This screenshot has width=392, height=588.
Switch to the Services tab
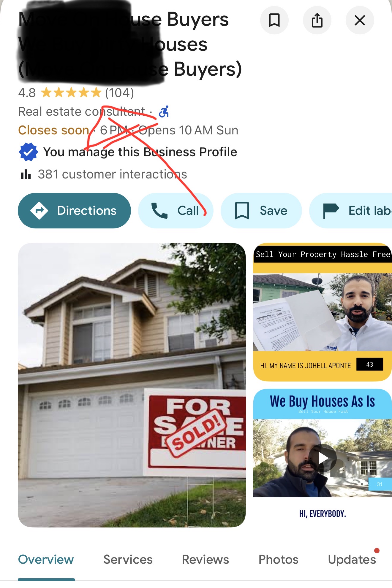tap(128, 560)
